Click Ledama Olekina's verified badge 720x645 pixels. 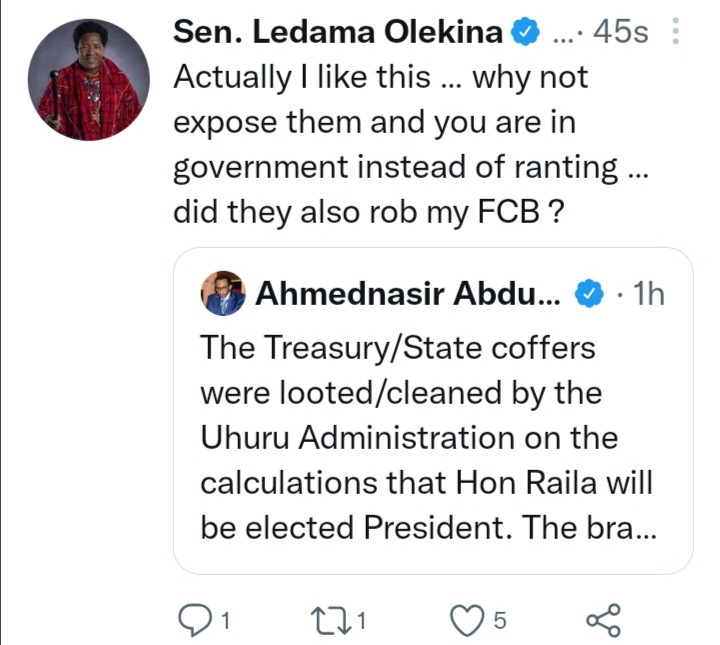pos(526,31)
